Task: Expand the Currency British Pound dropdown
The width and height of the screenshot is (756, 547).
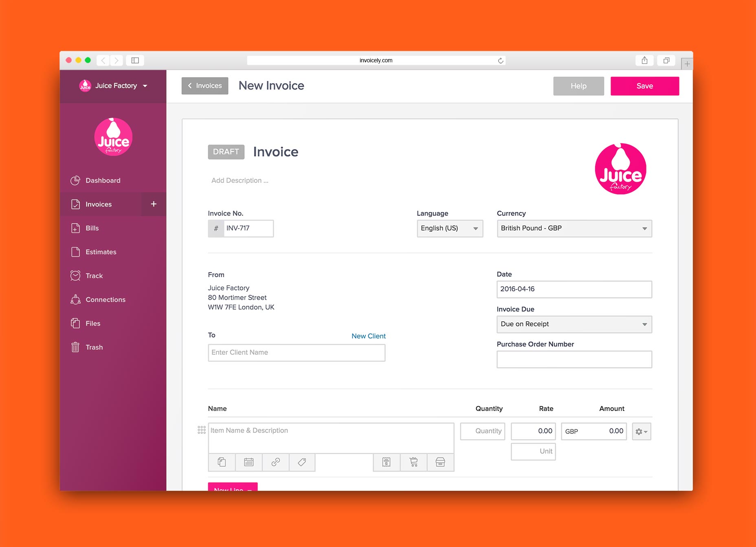Action: point(574,228)
